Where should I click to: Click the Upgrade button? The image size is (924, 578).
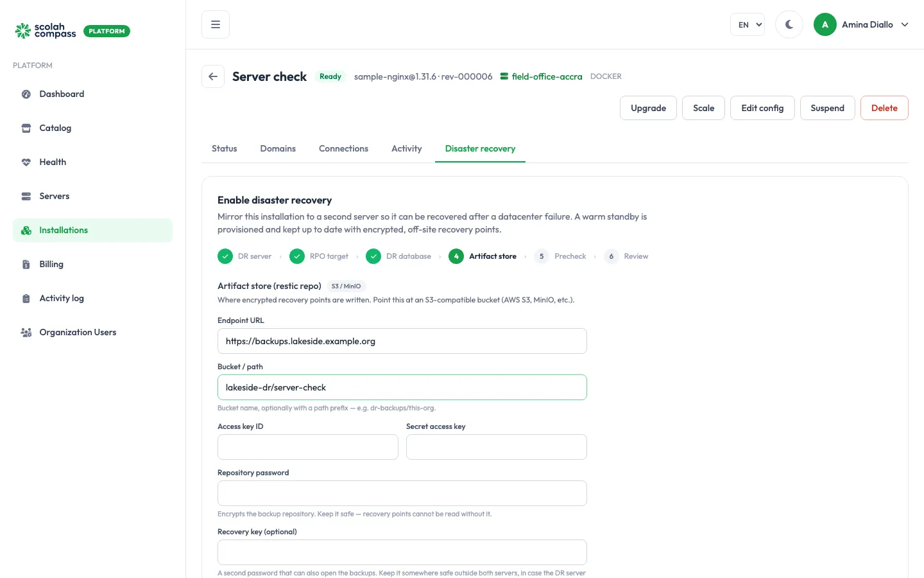[x=648, y=108]
